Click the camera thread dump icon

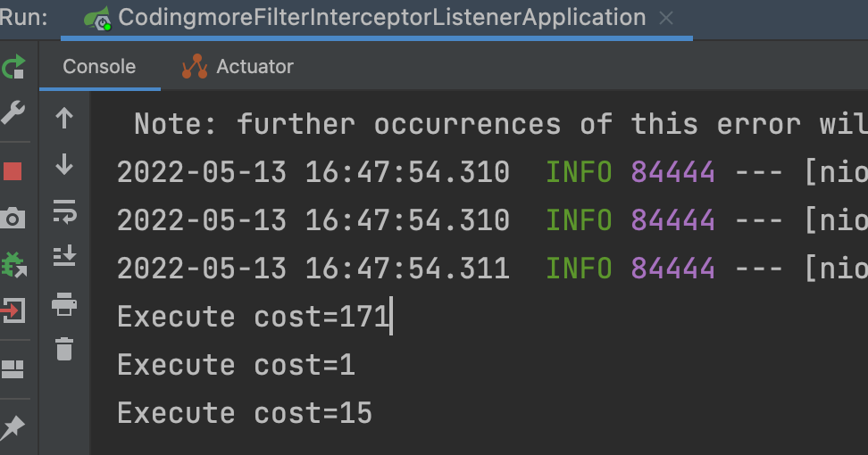[13, 218]
